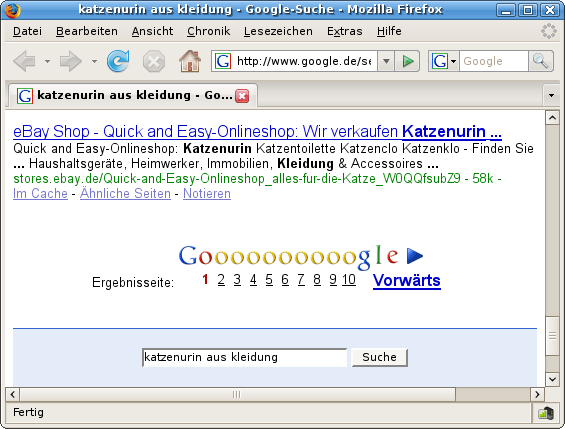
Task: Click the blue next-page arrow after Google logo
Action: coord(415,256)
